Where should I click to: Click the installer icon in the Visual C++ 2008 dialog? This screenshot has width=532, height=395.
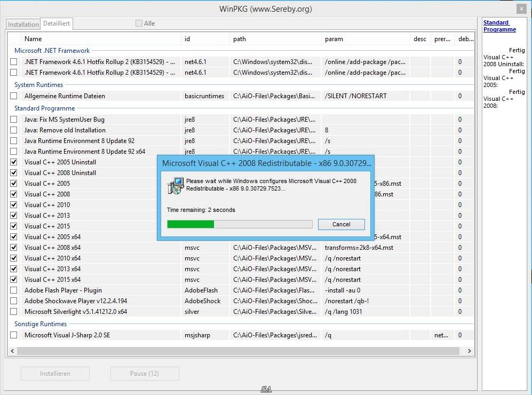[176, 186]
